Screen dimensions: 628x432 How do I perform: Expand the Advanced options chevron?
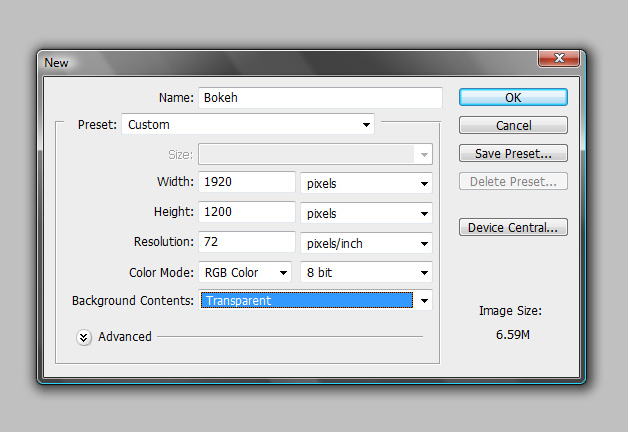coord(84,338)
